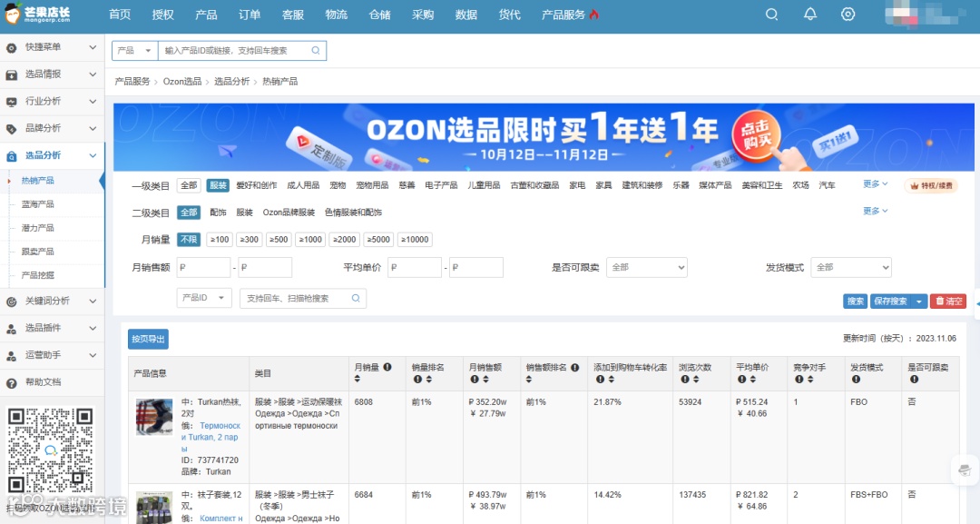Click the 选品情报 sidebar icon
The width and height of the screenshot is (980, 524).
pos(11,74)
